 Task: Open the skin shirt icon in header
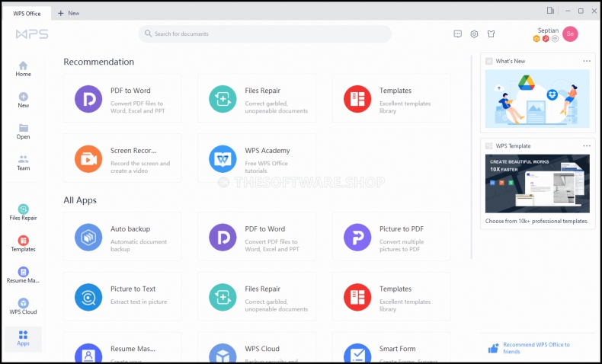pyautogui.click(x=491, y=34)
